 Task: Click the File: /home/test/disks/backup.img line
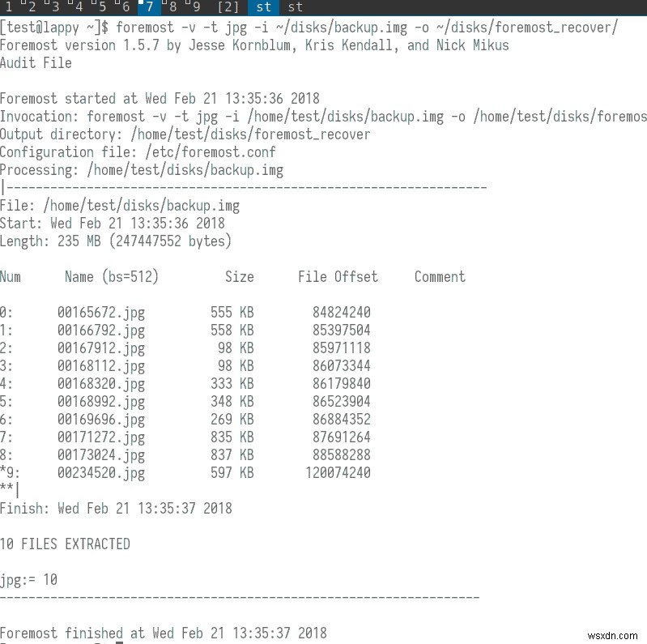tap(120, 206)
